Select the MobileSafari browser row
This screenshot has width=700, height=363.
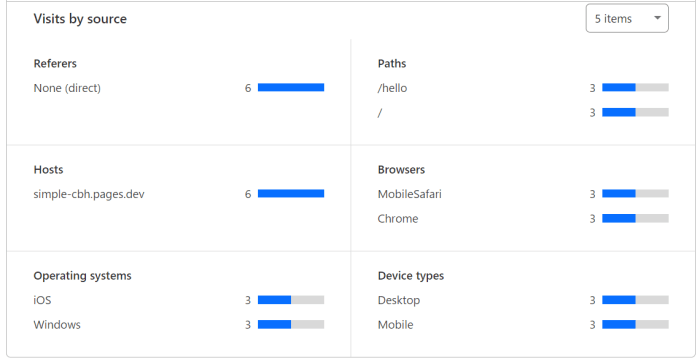[523, 194]
